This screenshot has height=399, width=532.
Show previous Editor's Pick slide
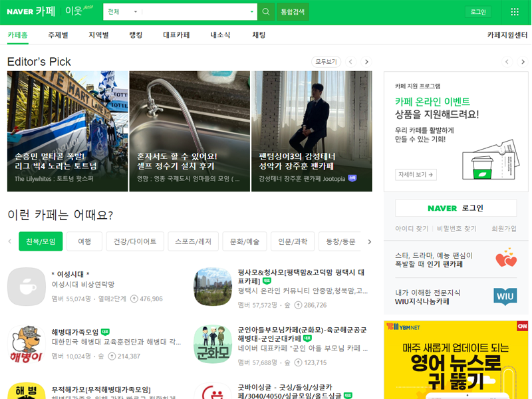350,62
